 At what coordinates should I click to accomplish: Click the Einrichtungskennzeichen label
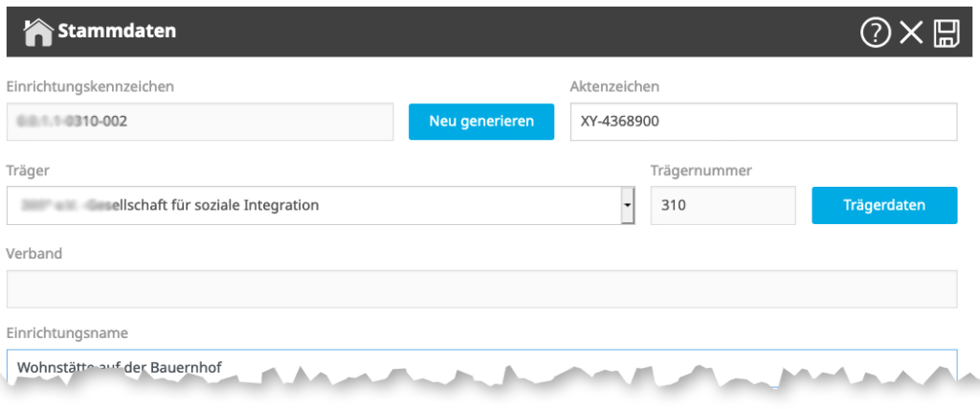(x=90, y=86)
